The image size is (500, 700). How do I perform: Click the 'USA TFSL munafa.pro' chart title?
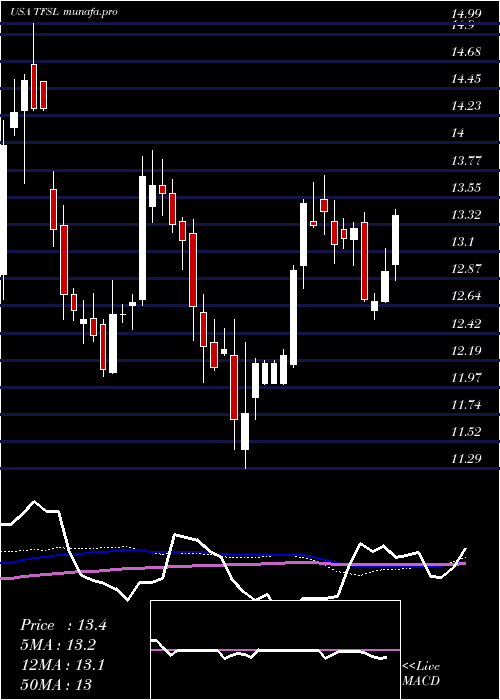(x=64, y=12)
